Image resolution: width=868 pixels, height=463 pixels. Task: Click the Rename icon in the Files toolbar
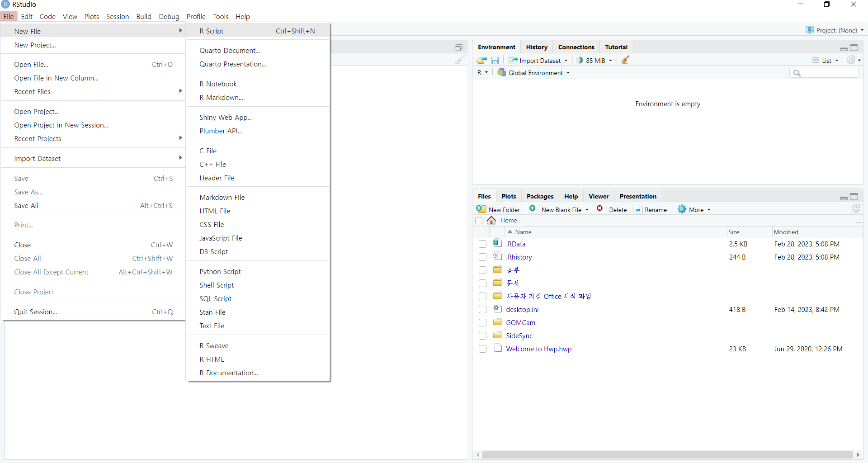pyautogui.click(x=638, y=209)
